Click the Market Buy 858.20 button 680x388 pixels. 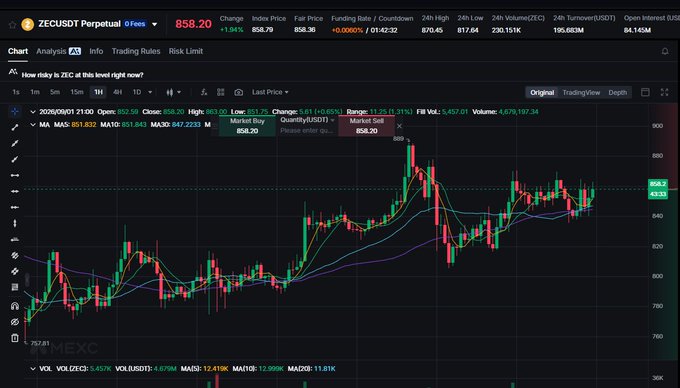[x=247, y=126]
